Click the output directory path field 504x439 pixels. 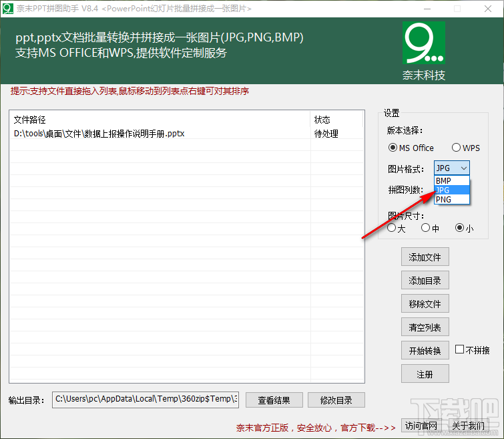coord(146,400)
